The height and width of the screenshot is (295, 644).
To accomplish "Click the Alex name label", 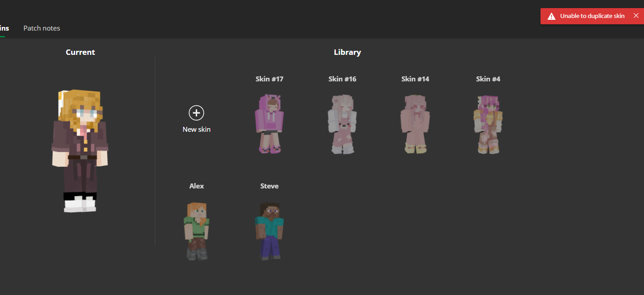I will coord(197,186).
